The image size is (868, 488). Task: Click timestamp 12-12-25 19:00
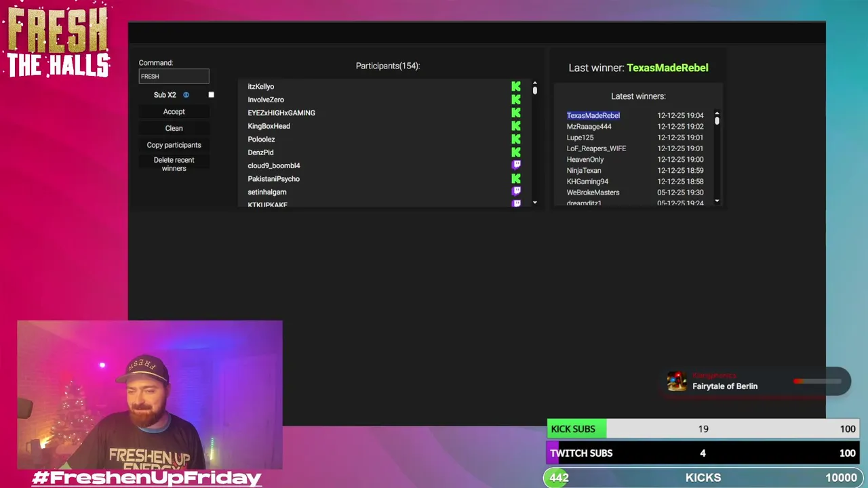680,159
